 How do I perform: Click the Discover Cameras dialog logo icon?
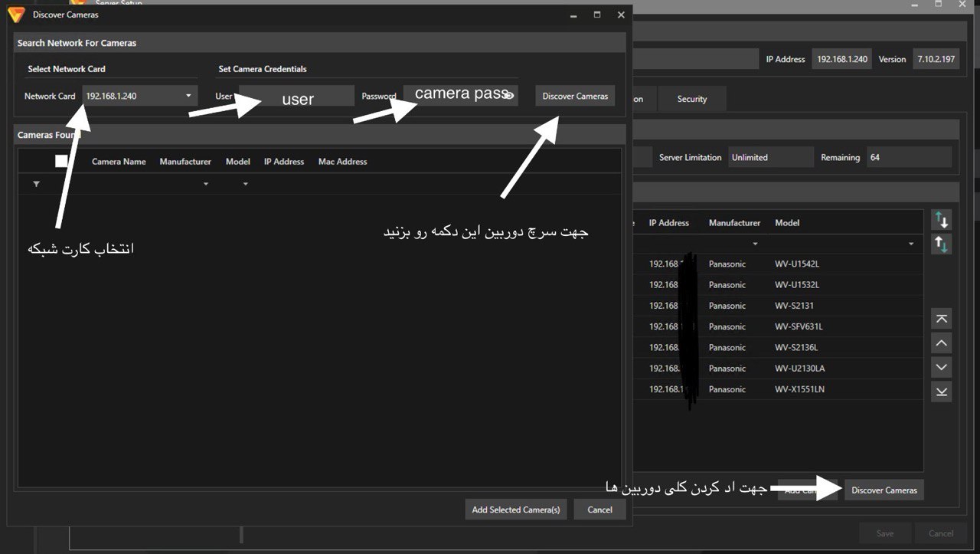pyautogui.click(x=16, y=15)
